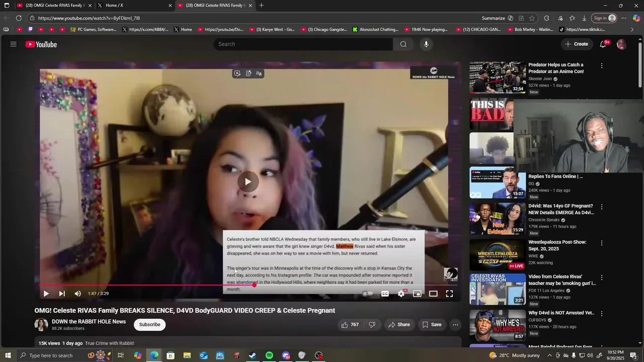The height and width of the screenshot is (362, 644).
Task: Enable miniplayer mode
Action: [417, 294]
